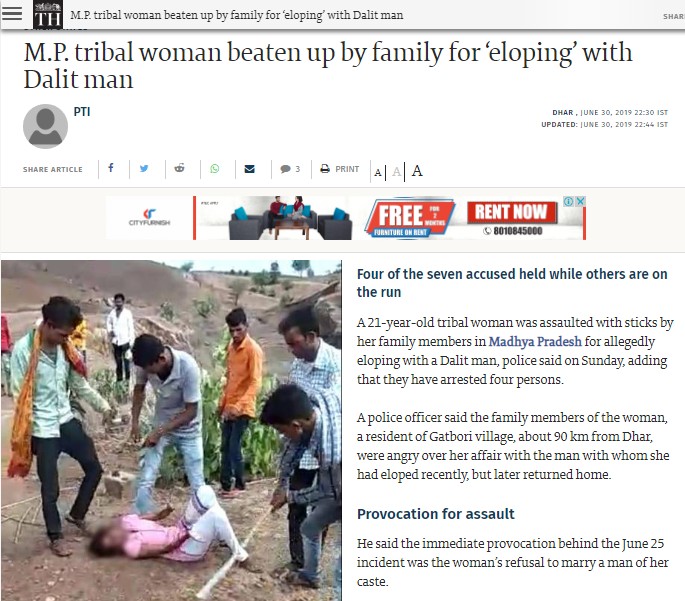Click the PTI author name
This screenshot has width=685, height=601.
coord(82,112)
